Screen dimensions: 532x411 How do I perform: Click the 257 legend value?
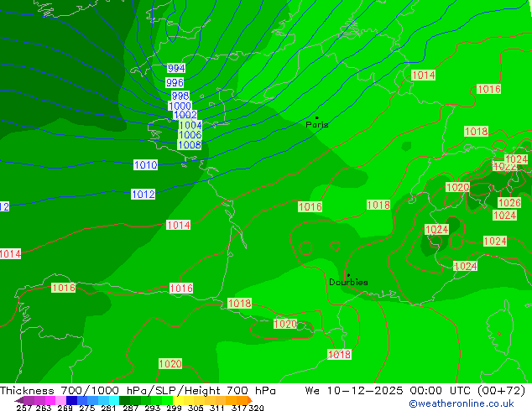click(x=23, y=408)
